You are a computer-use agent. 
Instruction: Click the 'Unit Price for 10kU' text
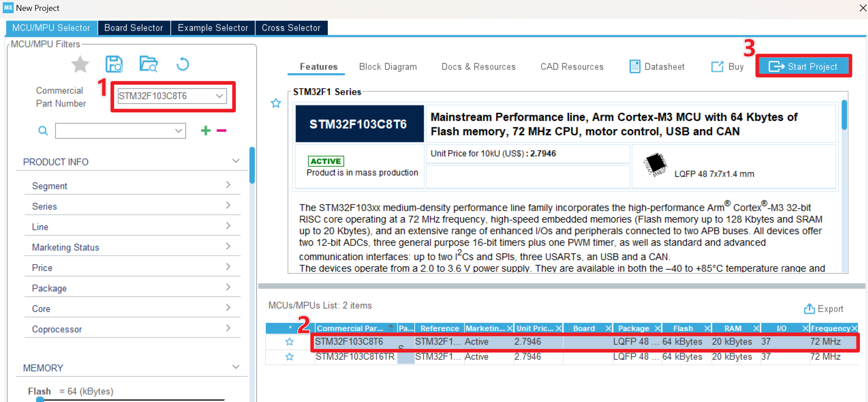tap(477, 154)
